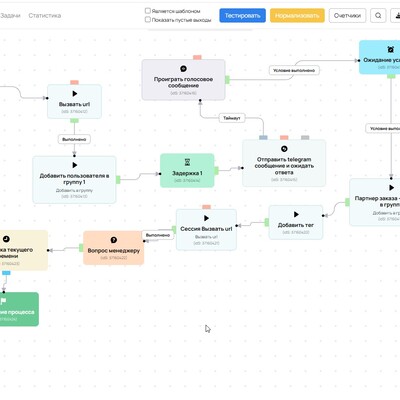Click the play icon on Добавить тег node
This screenshot has height=400, width=400.
[296, 214]
